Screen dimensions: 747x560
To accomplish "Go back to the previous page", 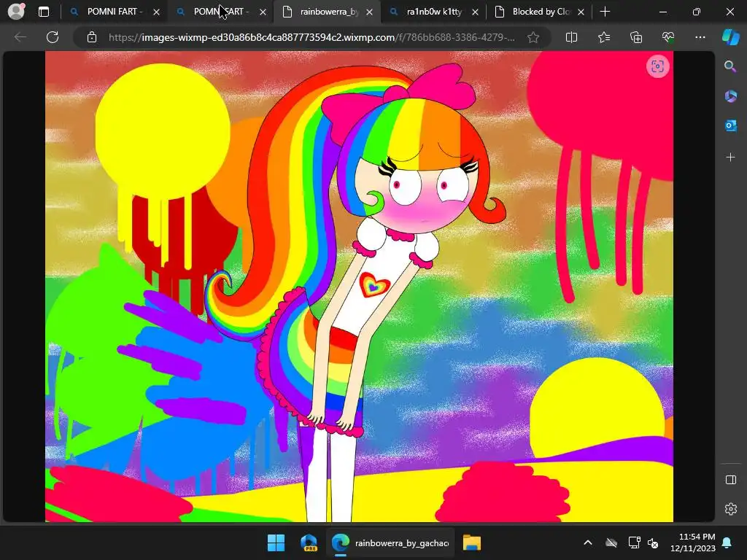I will [x=20, y=37].
